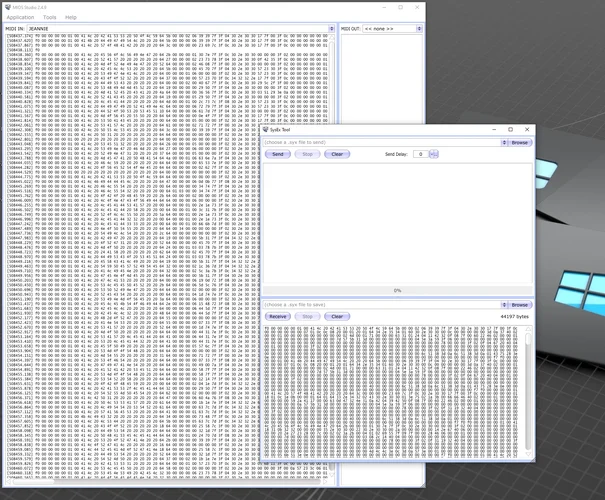
Task: Click Stop in the receive section
Action: [307, 316]
